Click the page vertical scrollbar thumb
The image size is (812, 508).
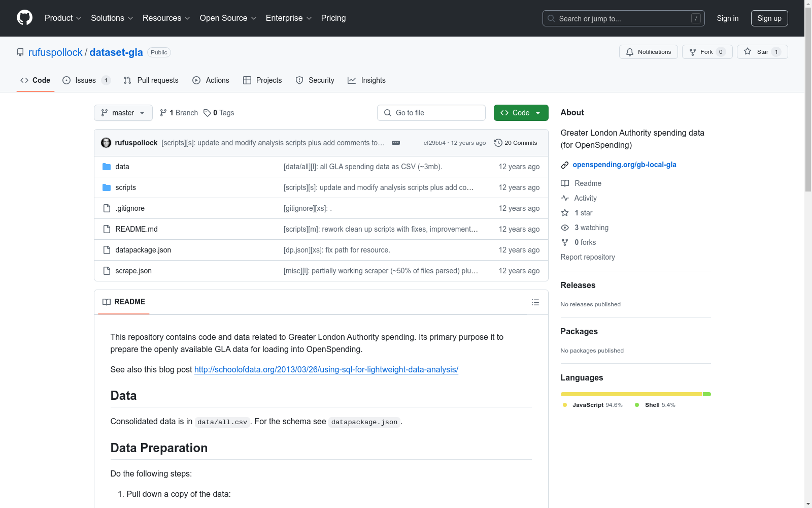click(808, 100)
